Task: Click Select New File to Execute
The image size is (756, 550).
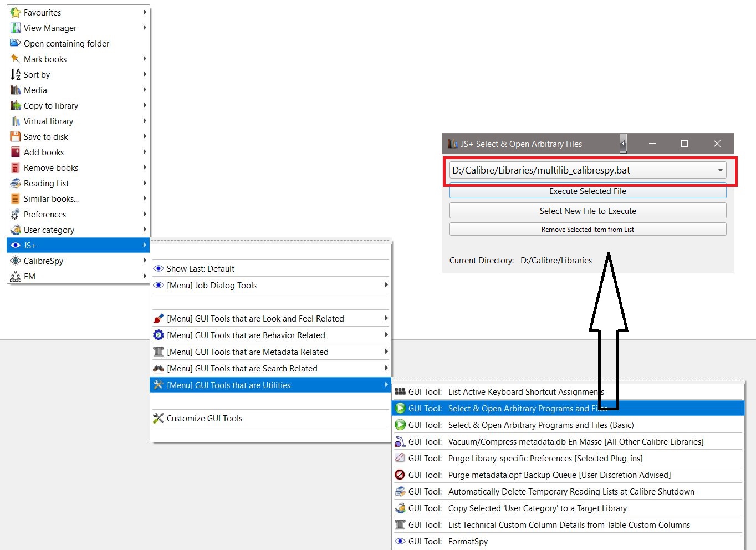Action: click(x=588, y=211)
